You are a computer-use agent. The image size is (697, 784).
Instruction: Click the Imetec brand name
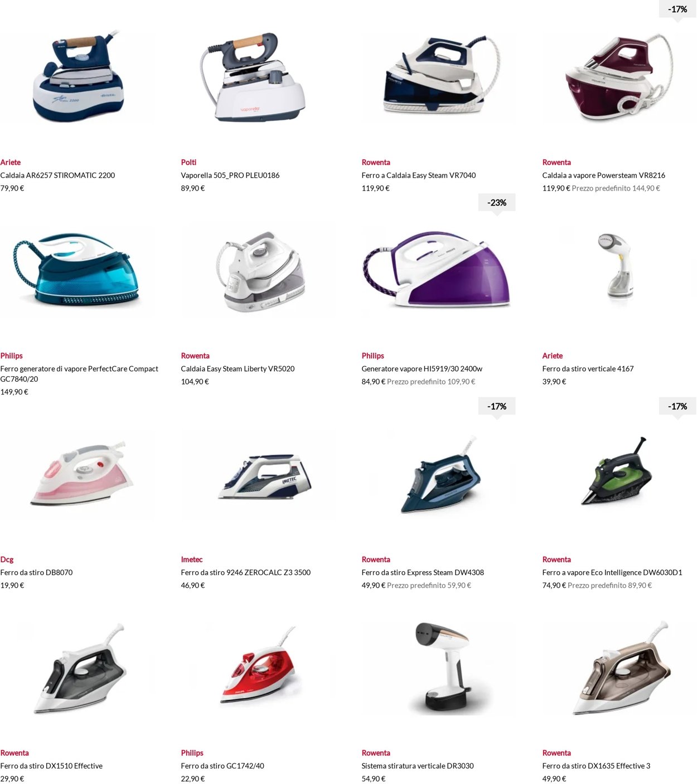(x=192, y=560)
